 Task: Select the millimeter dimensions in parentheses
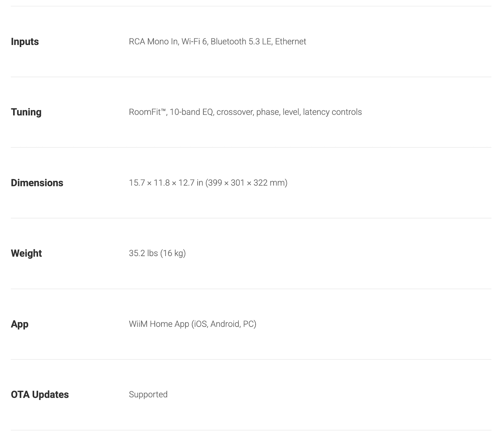tap(246, 183)
